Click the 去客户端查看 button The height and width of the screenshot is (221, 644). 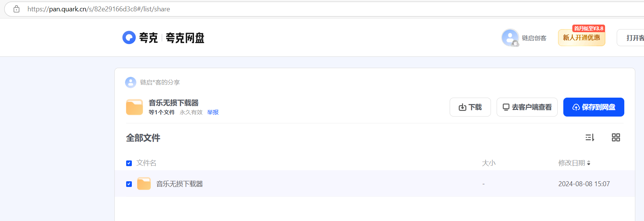pos(527,107)
